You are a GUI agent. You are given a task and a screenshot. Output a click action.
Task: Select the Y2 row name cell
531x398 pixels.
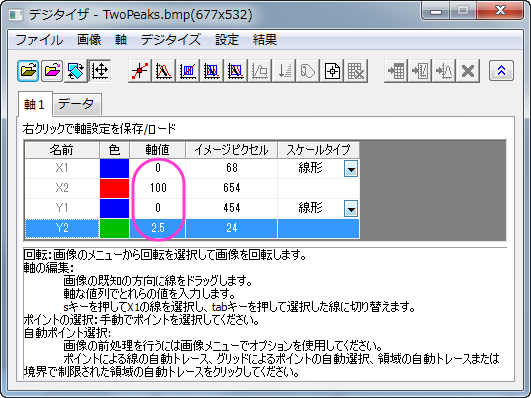pos(62,228)
